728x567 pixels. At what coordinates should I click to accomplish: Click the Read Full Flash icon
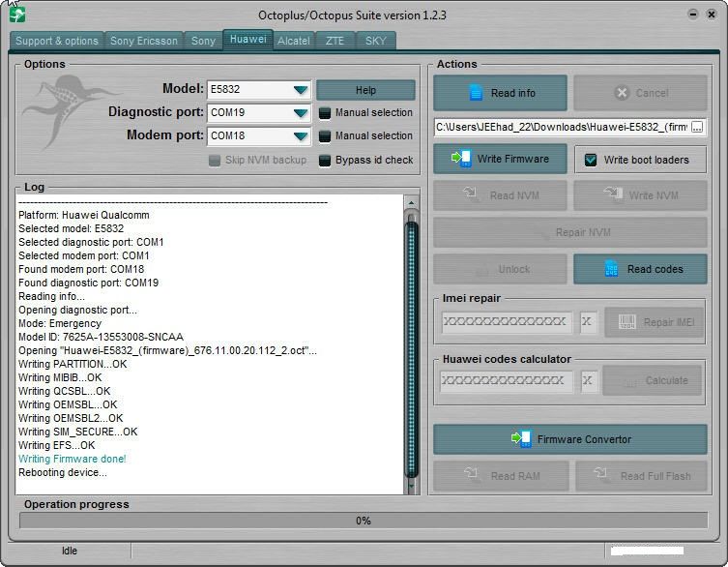coord(600,473)
